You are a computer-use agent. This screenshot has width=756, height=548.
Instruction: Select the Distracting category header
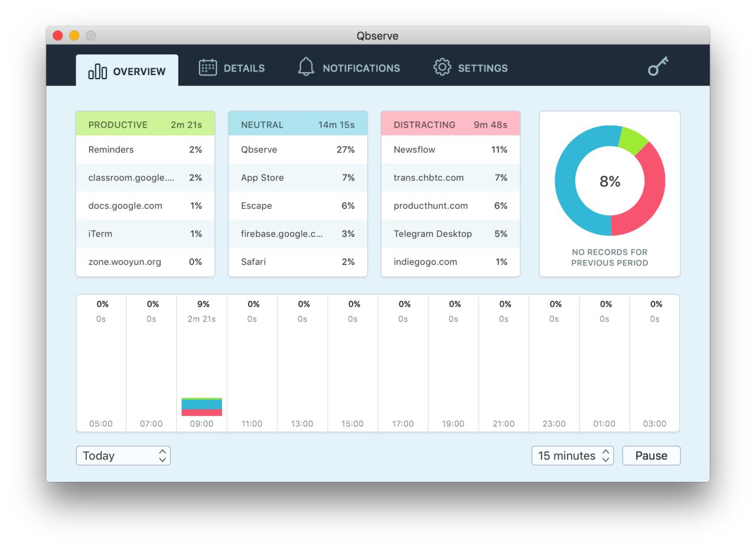pos(450,125)
